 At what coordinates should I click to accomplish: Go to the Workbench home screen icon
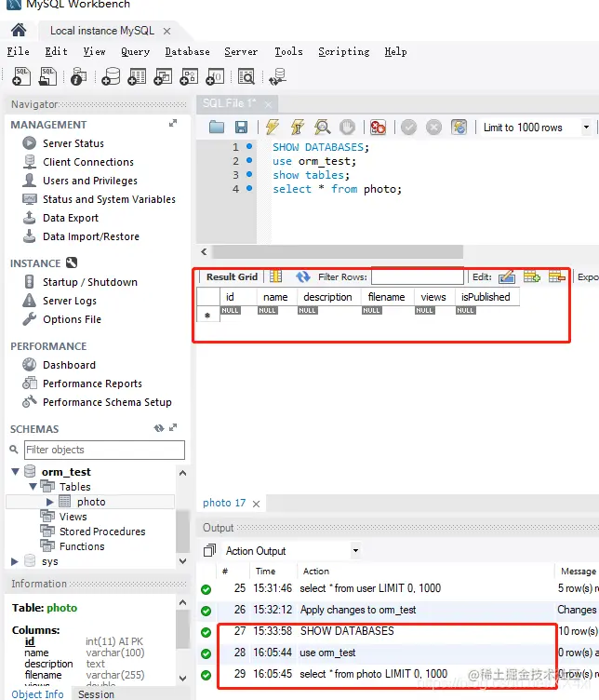click(x=19, y=31)
